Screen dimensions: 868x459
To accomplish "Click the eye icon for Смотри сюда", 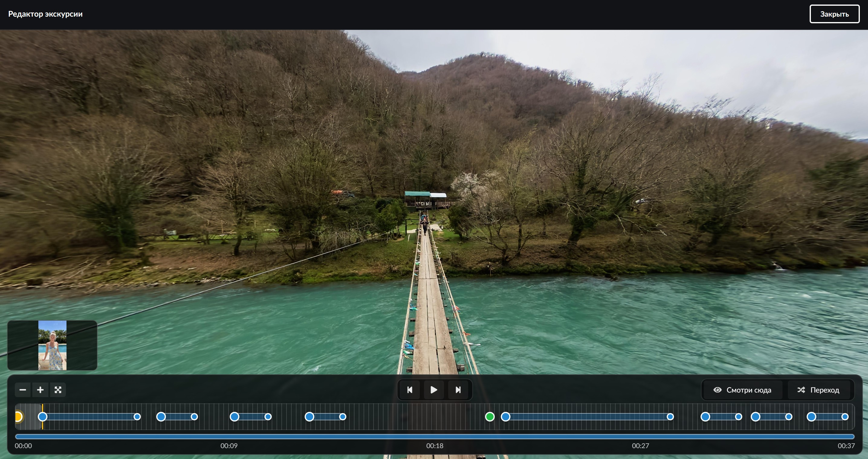I will pyautogui.click(x=717, y=390).
